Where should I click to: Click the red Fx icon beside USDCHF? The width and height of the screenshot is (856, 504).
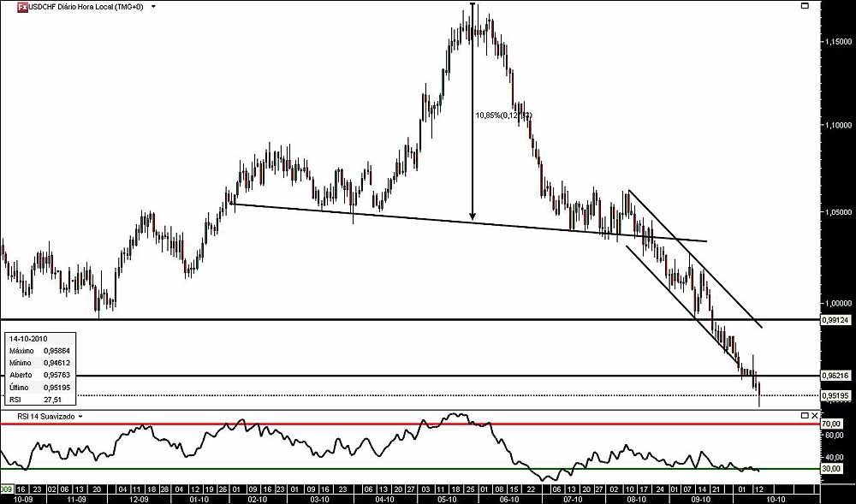point(22,7)
